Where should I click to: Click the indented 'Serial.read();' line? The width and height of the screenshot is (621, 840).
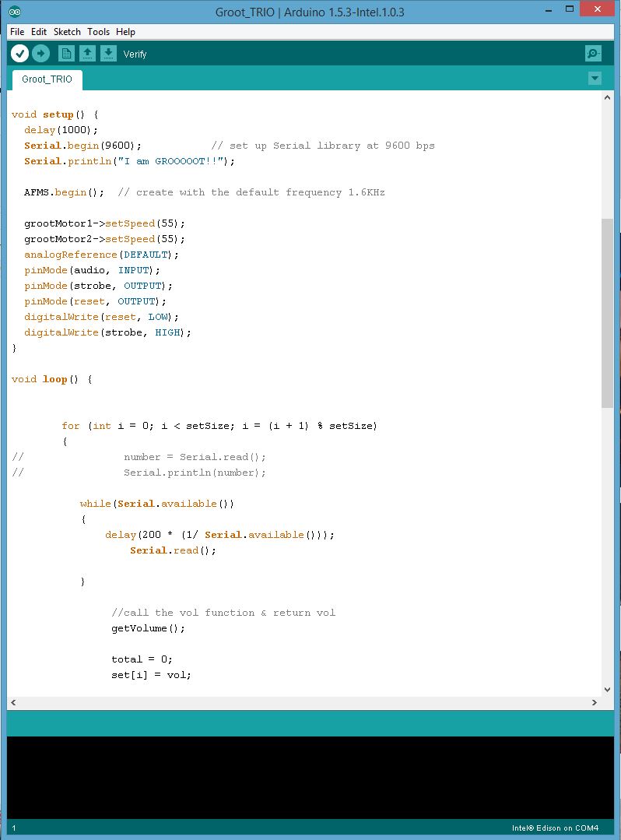click(173, 550)
